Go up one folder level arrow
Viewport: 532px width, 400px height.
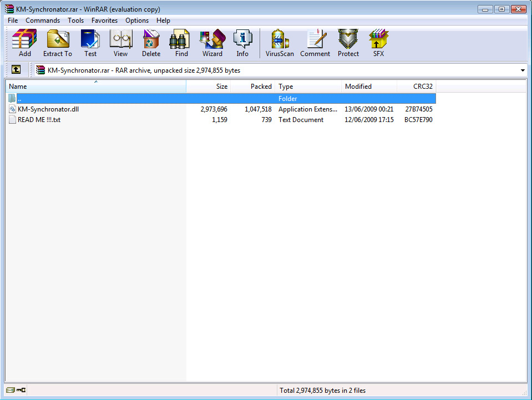tap(16, 69)
